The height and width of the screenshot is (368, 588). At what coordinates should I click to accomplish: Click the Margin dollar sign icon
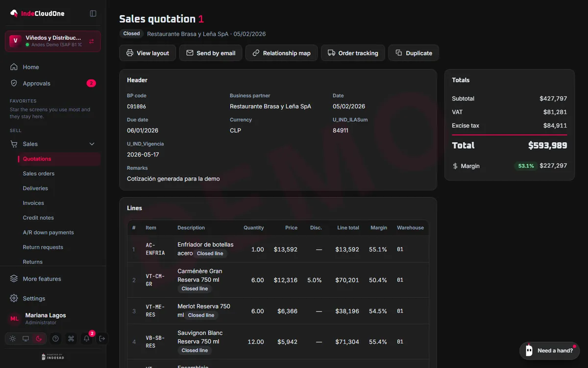click(x=455, y=166)
